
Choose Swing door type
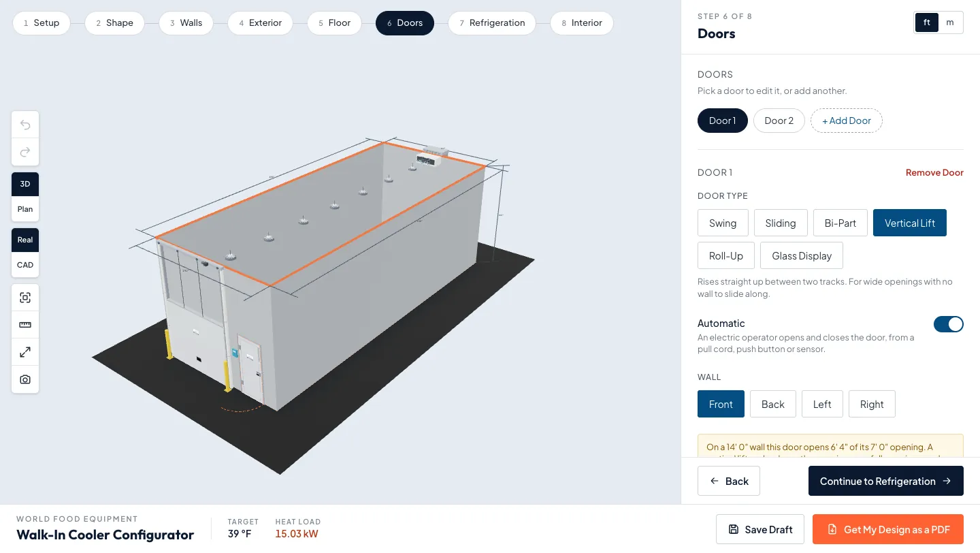tap(723, 223)
